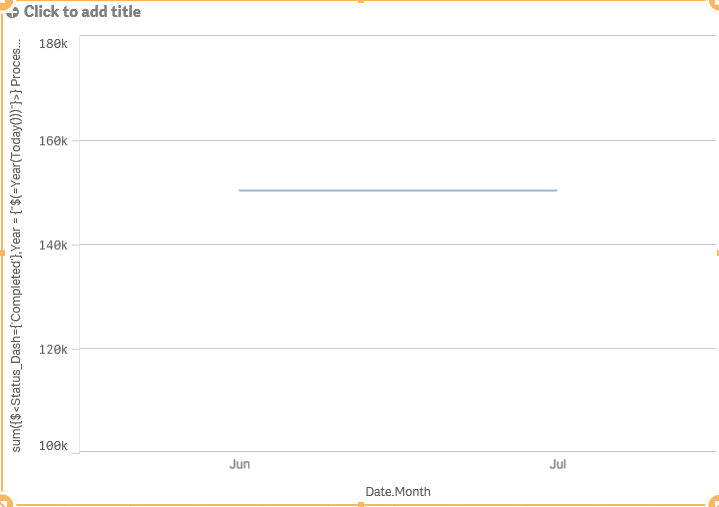Image resolution: width=719 pixels, height=507 pixels.
Task: Select the line's data point above Jul
Action: pos(557,190)
